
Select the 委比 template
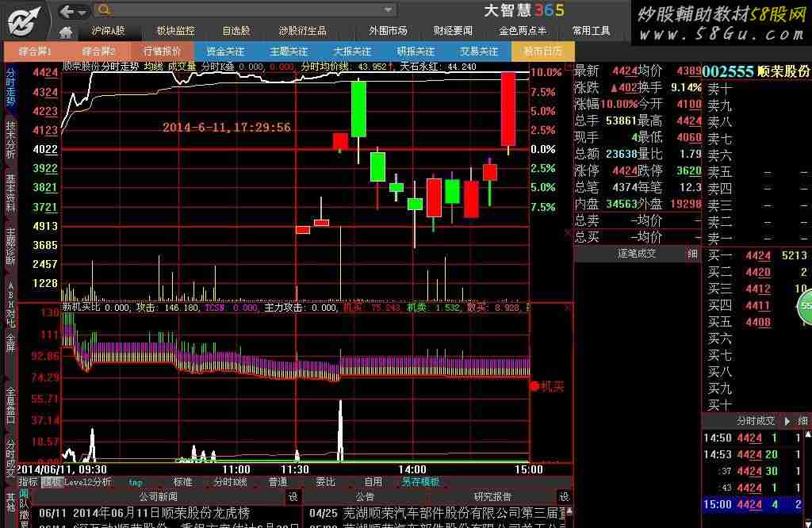[325, 482]
